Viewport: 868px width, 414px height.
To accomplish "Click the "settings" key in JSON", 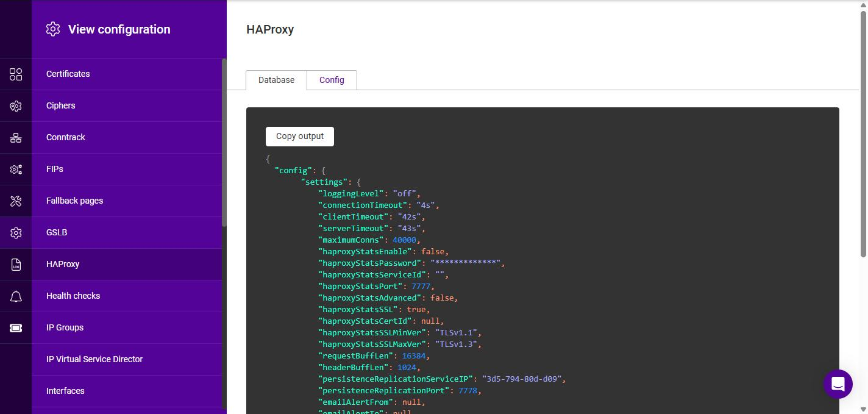I will coord(324,182).
